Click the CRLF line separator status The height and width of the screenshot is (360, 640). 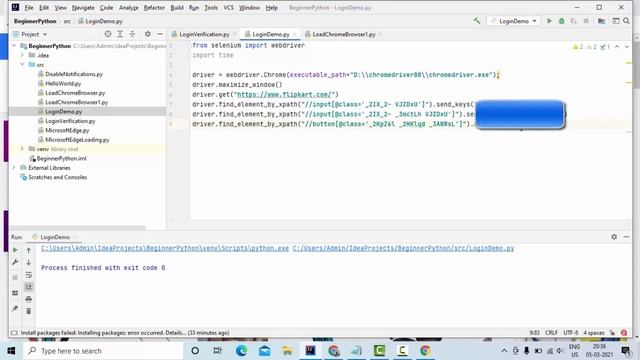pos(551,333)
